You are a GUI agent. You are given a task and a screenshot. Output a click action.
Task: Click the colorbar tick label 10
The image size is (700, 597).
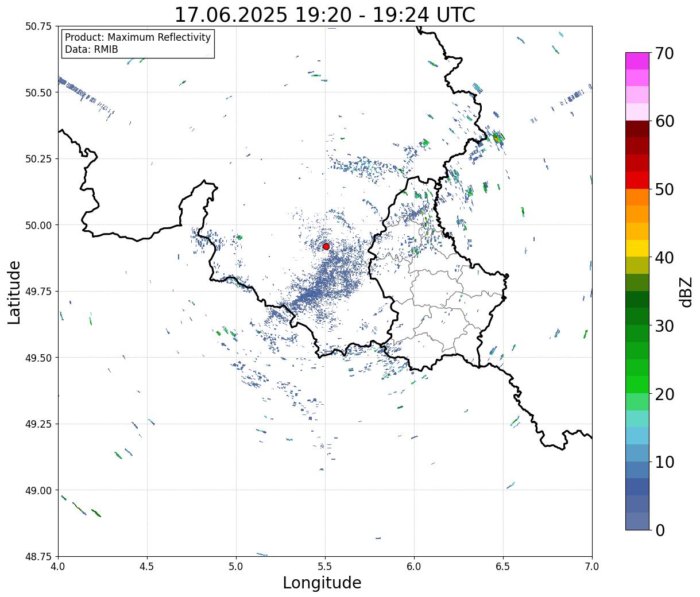click(664, 462)
